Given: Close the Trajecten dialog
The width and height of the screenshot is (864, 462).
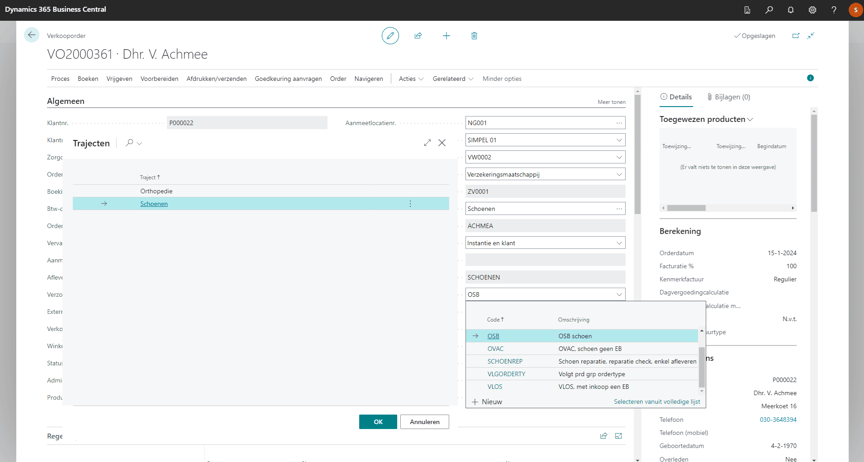Looking at the screenshot, I should pos(442,143).
